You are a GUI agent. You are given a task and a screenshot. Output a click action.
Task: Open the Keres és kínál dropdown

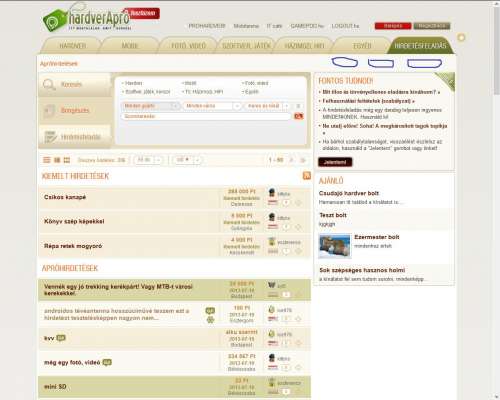(267, 106)
